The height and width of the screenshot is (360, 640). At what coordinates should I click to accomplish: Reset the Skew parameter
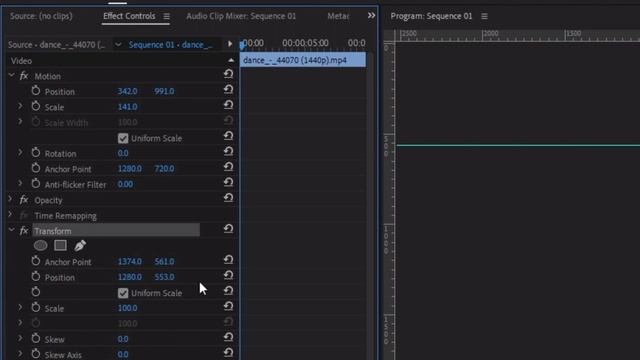pyautogui.click(x=229, y=338)
